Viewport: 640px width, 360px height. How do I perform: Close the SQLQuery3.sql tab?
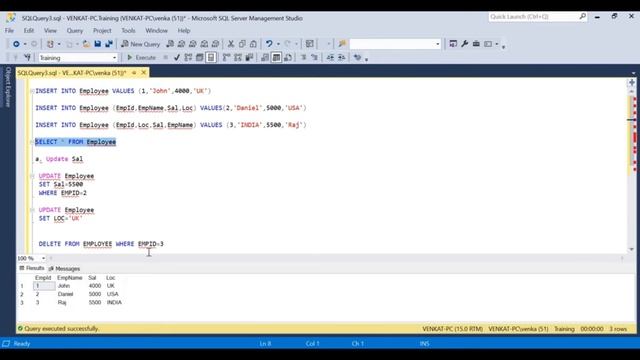[144, 73]
